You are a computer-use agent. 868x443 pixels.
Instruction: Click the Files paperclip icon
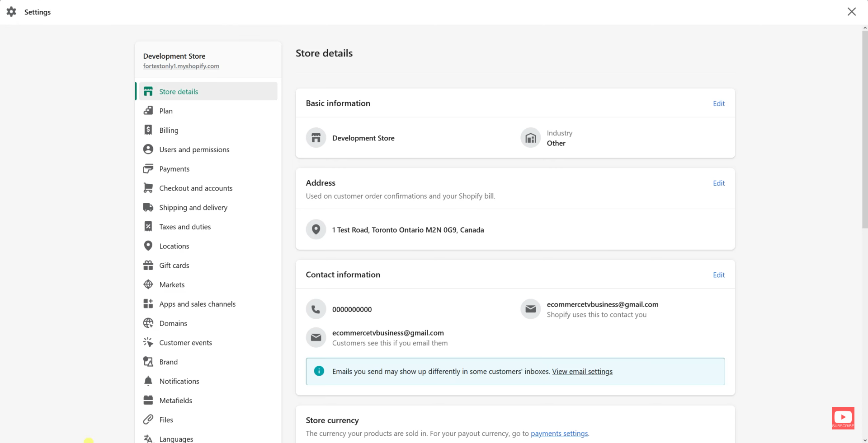coord(148,420)
